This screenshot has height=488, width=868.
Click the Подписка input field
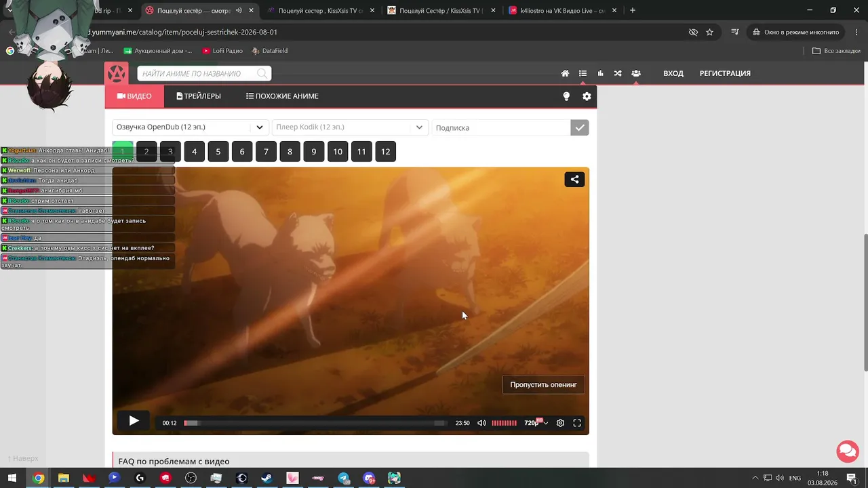click(x=501, y=127)
